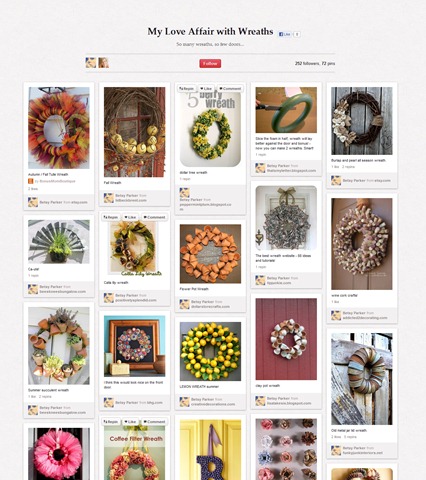Open the second contributor's avatar photo
Image resolution: width=426 pixels, height=480 pixels.
(x=104, y=63)
